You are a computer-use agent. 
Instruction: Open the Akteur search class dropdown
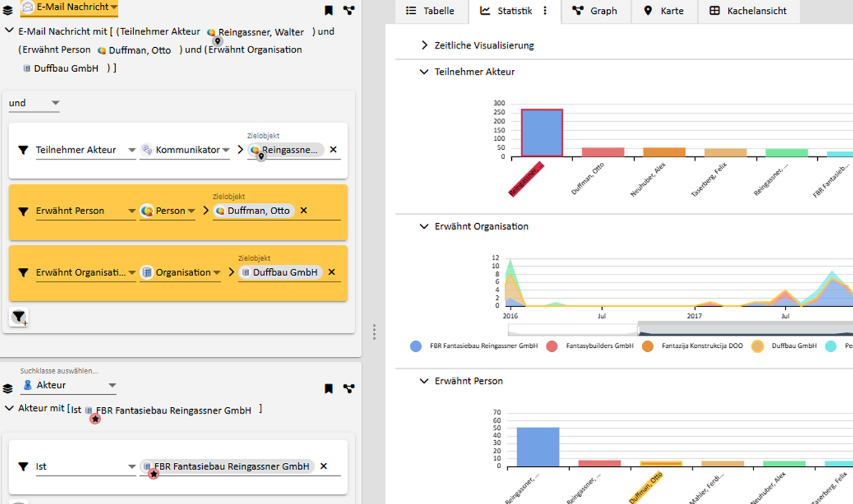[x=68, y=385]
